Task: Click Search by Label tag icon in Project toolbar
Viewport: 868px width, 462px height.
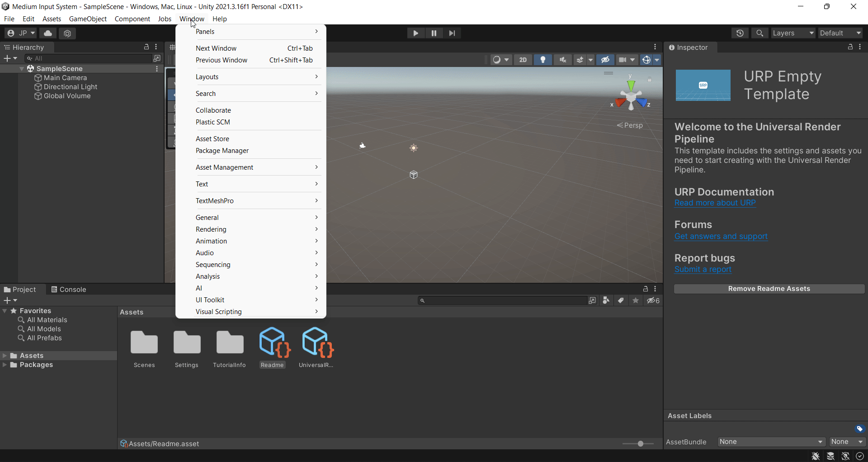Action: point(621,300)
